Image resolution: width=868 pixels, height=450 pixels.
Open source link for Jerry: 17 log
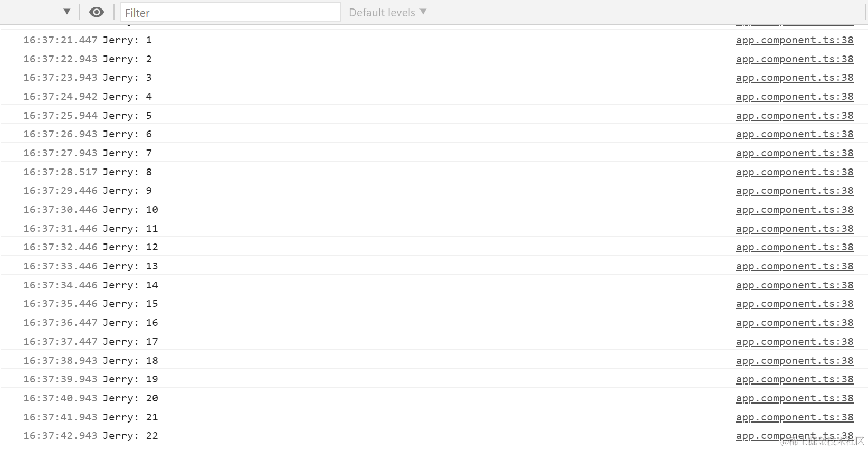(795, 342)
